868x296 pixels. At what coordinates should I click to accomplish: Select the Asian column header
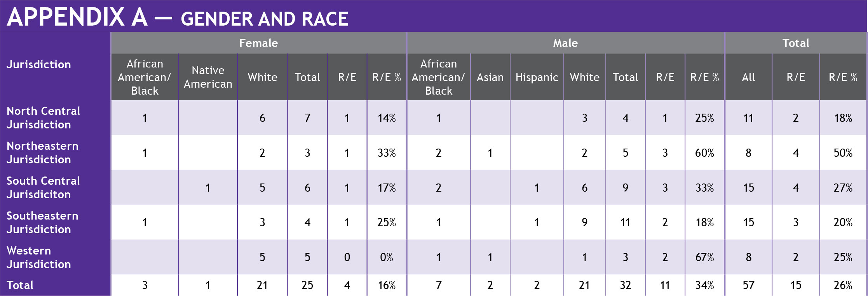click(490, 77)
